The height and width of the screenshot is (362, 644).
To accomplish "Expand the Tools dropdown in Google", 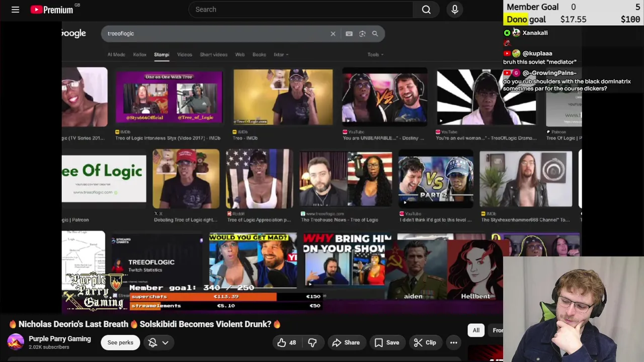I will pos(375,54).
